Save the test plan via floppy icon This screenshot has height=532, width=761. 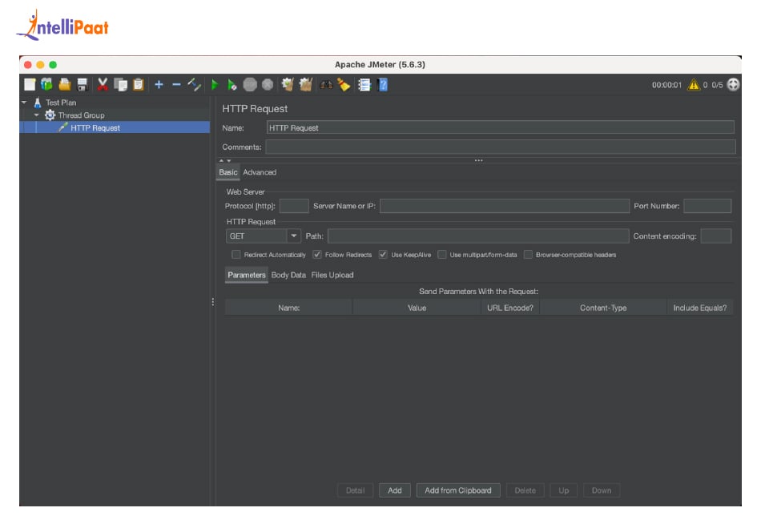(x=83, y=84)
